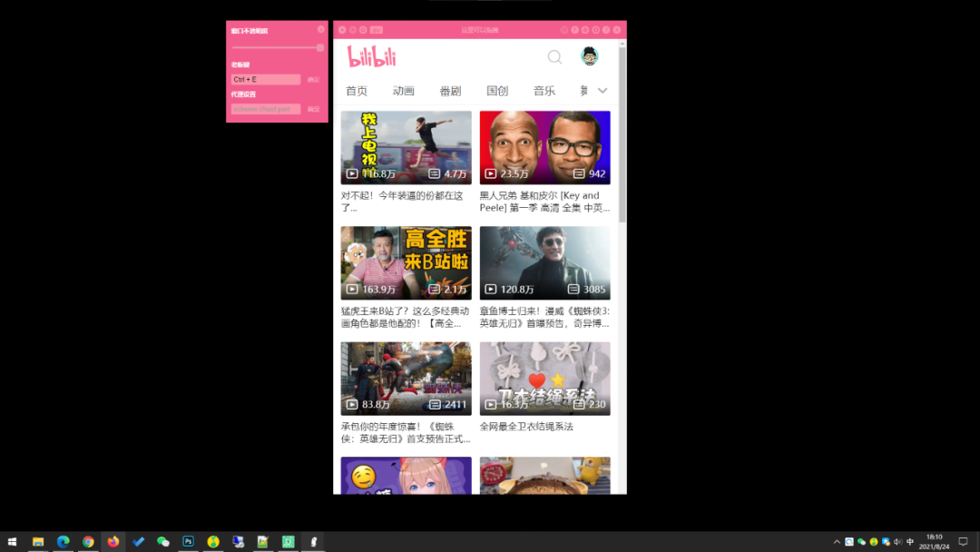Switch to the 国创 tab
Image resolution: width=980 pixels, height=552 pixels.
pos(497,91)
